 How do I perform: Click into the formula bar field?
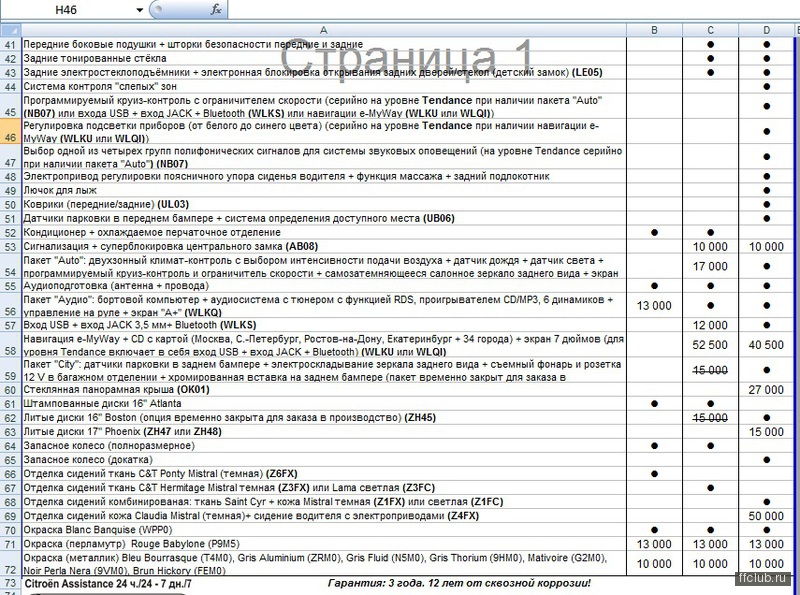click(x=513, y=9)
